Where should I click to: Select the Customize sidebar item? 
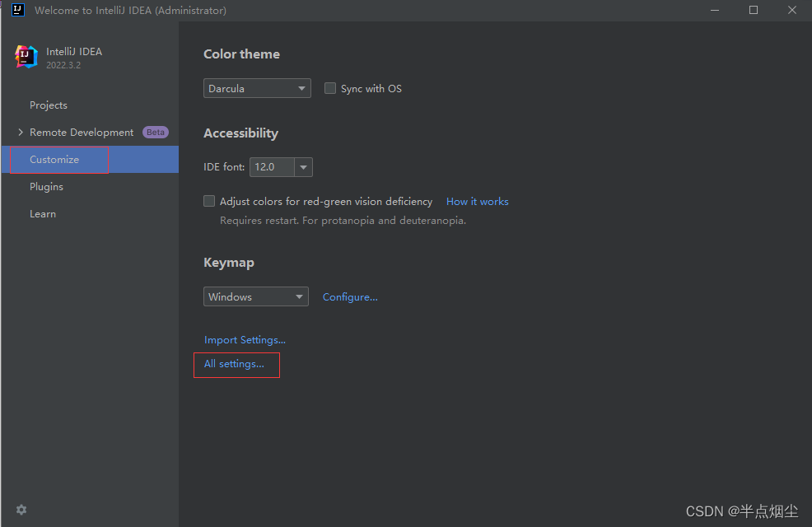pyautogui.click(x=90, y=160)
